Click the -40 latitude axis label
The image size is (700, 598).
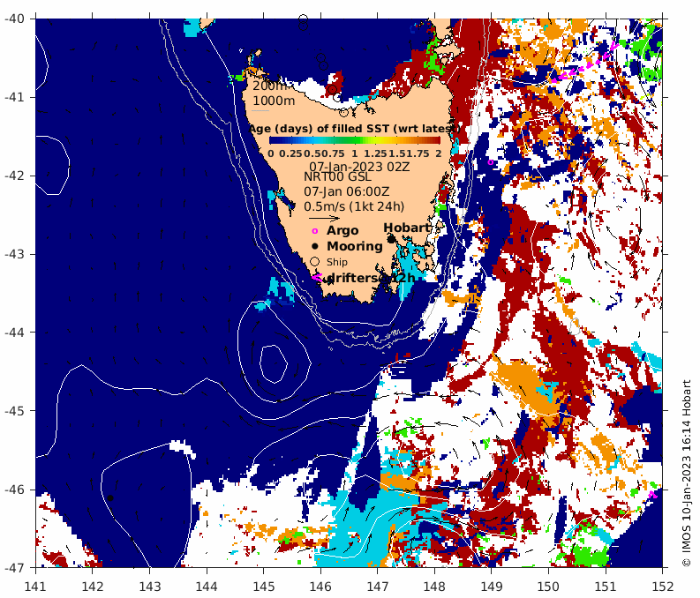[x=14, y=19]
